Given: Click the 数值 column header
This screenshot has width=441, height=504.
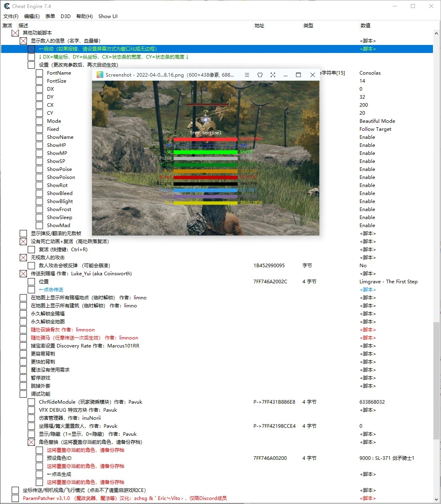Looking at the screenshot, I should 365,26.
